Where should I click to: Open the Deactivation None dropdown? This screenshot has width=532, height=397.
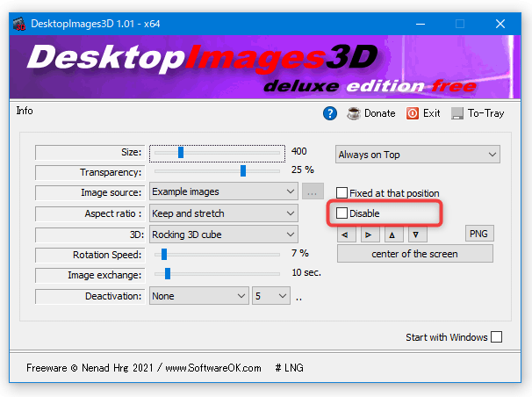(198, 295)
